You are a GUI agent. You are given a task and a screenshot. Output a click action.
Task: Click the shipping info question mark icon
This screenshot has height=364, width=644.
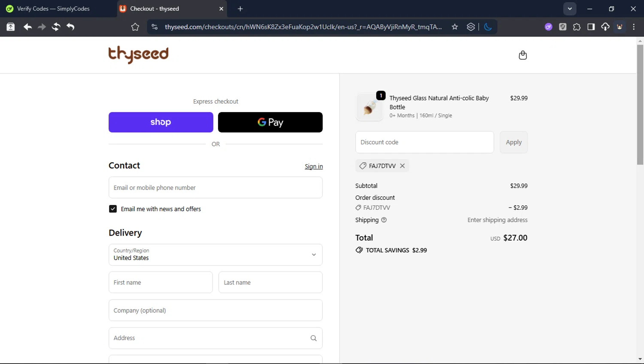[384, 220]
